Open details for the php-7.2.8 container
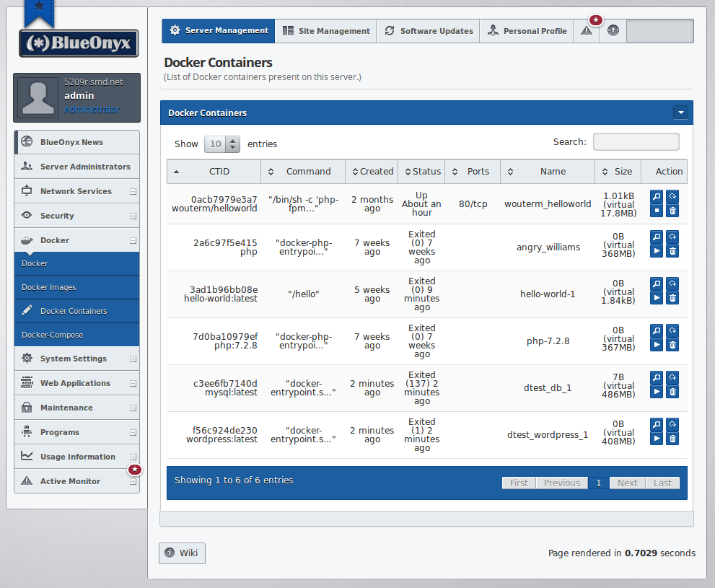The height and width of the screenshot is (588, 715). coord(656,330)
